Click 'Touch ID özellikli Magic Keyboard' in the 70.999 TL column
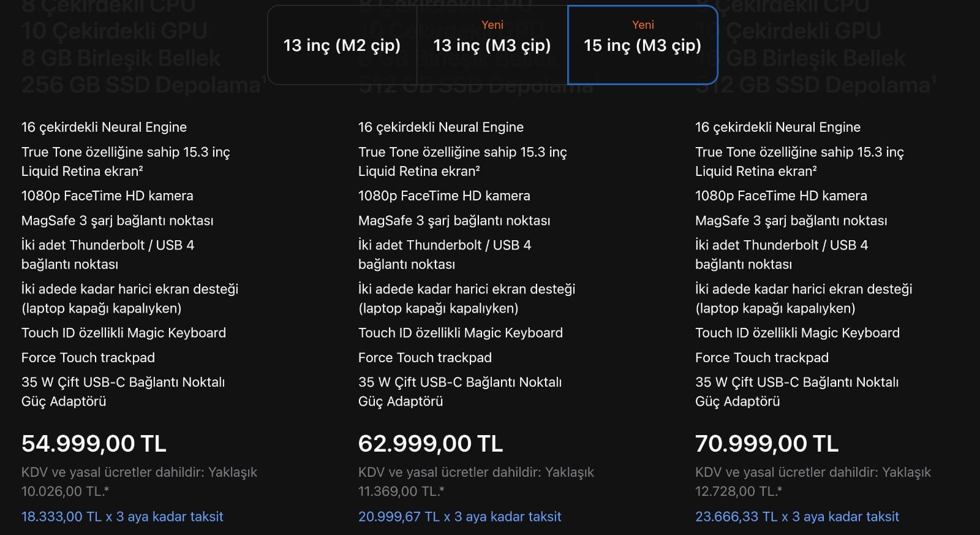This screenshot has height=535, width=980. pos(797,333)
